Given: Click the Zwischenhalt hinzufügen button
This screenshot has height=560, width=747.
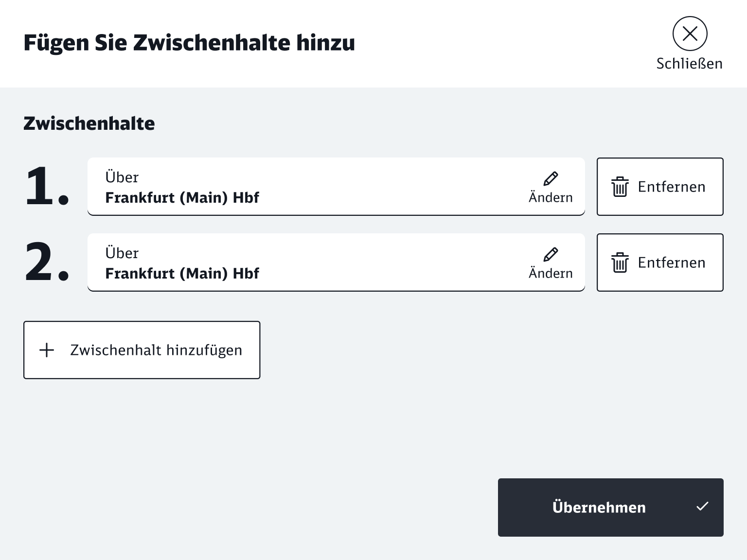Looking at the screenshot, I should [142, 350].
